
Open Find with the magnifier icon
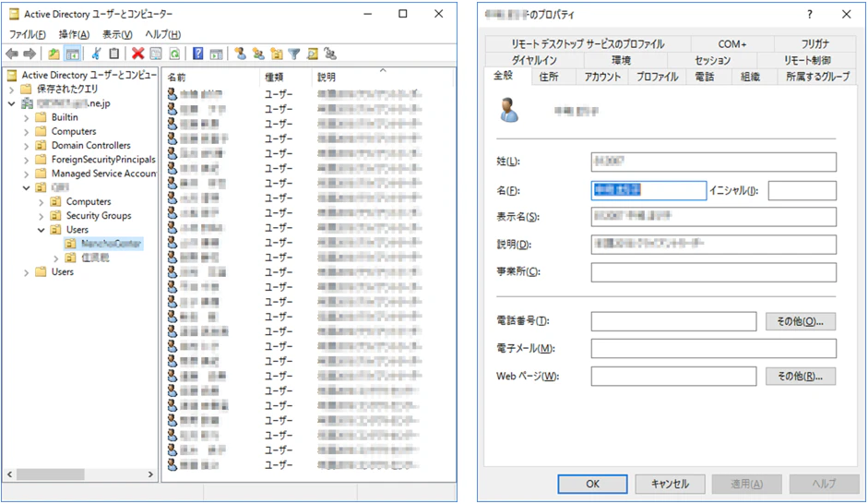point(313,54)
